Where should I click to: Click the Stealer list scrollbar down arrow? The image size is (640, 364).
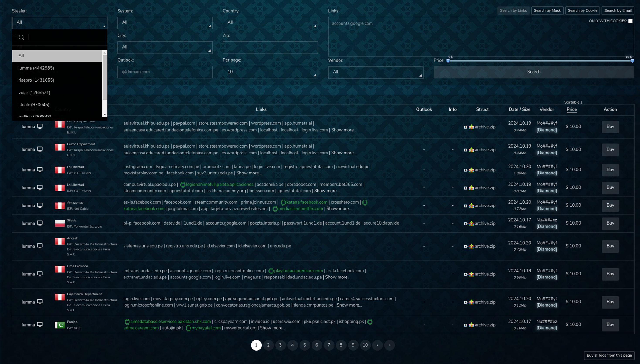[x=105, y=114]
